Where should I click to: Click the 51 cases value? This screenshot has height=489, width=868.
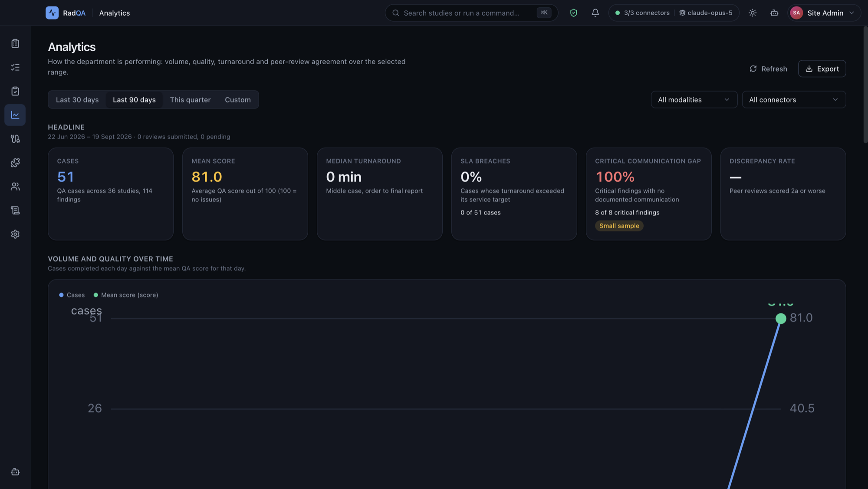pos(66,177)
